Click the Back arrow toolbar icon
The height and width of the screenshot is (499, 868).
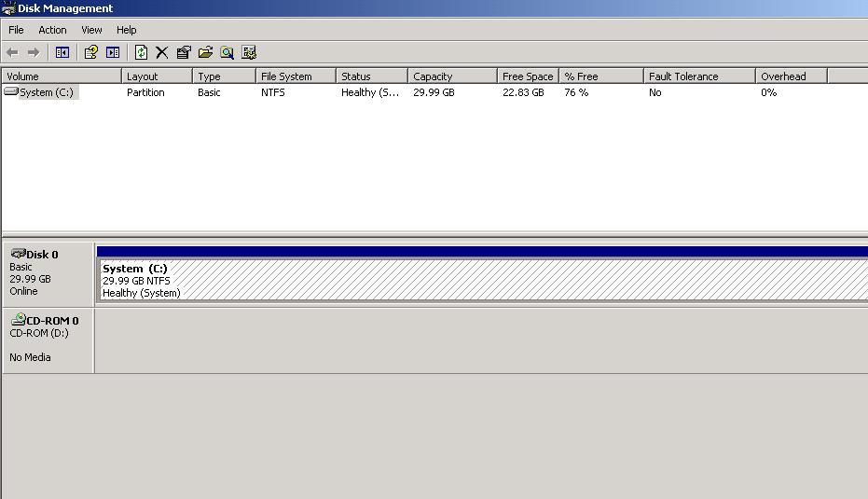pos(12,53)
